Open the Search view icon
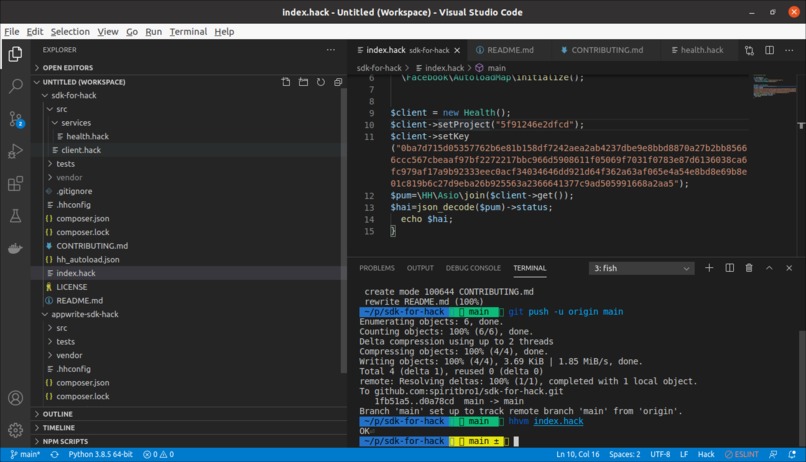 (15, 86)
